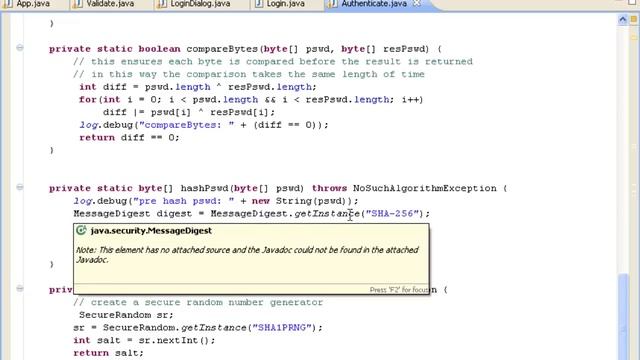
Task: Click the maximize editor area button
Action: [633, 3]
